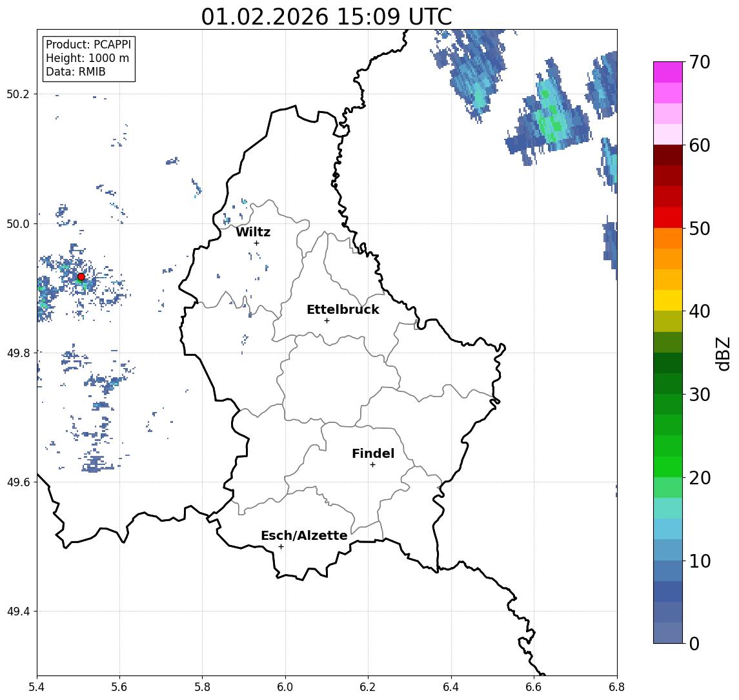
Task: Click the Wiltz station cross marker
Action: click(256, 243)
